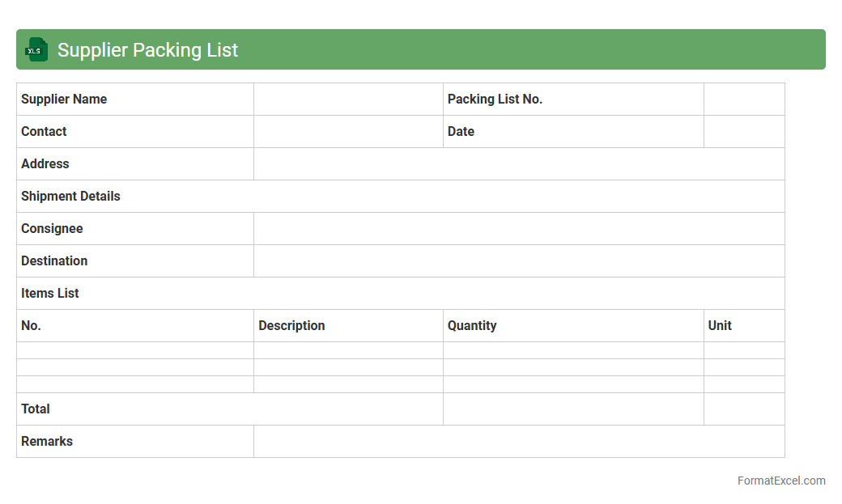The width and height of the screenshot is (842, 504).
Task: Click the Description column header
Action: pyautogui.click(x=291, y=326)
